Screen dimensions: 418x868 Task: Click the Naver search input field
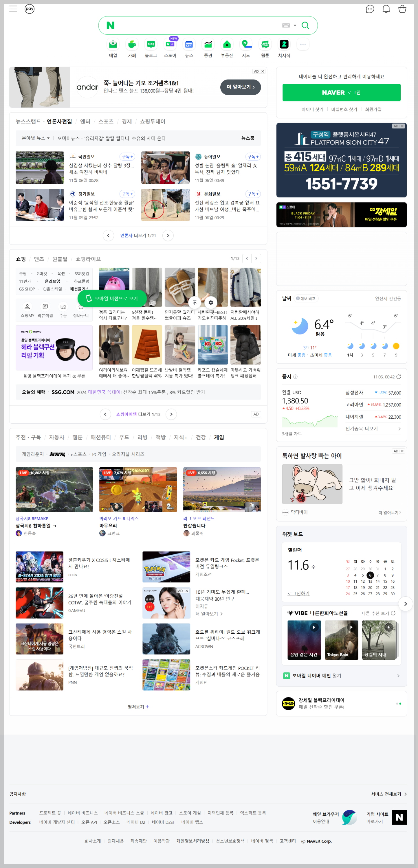coord(197,25)
